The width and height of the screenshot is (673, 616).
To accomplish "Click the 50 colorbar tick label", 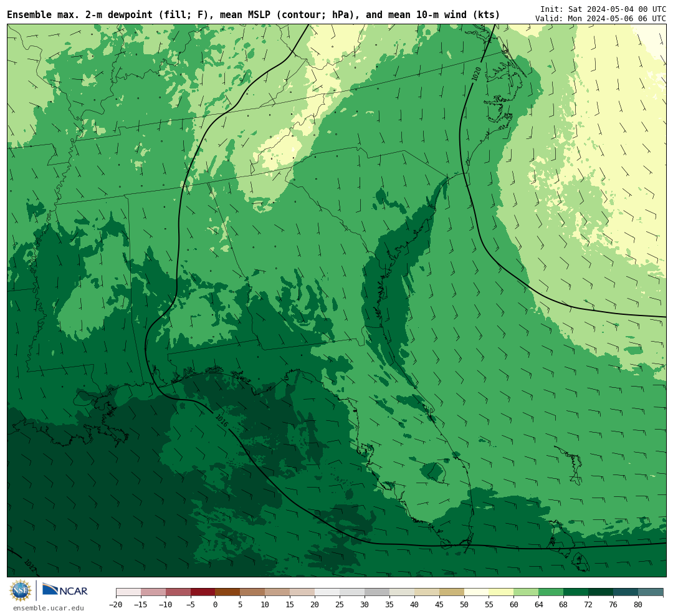I will click(x=464, y=604).
